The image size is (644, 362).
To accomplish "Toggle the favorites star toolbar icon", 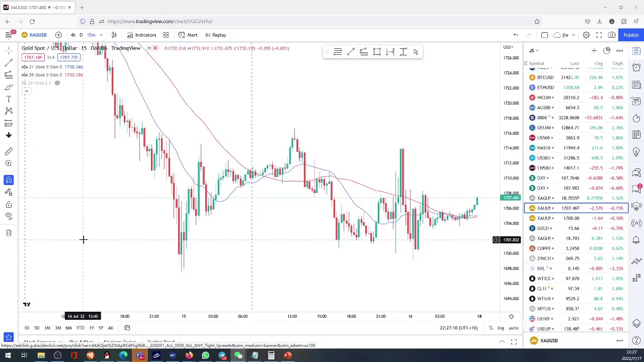I will coord(9,337).
